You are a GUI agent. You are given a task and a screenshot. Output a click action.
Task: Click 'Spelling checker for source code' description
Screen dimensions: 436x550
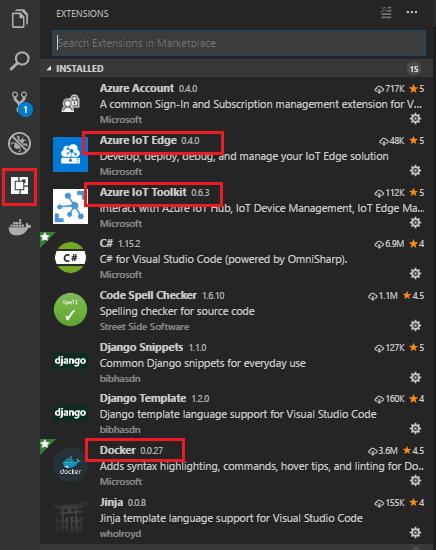click(177, 311)
